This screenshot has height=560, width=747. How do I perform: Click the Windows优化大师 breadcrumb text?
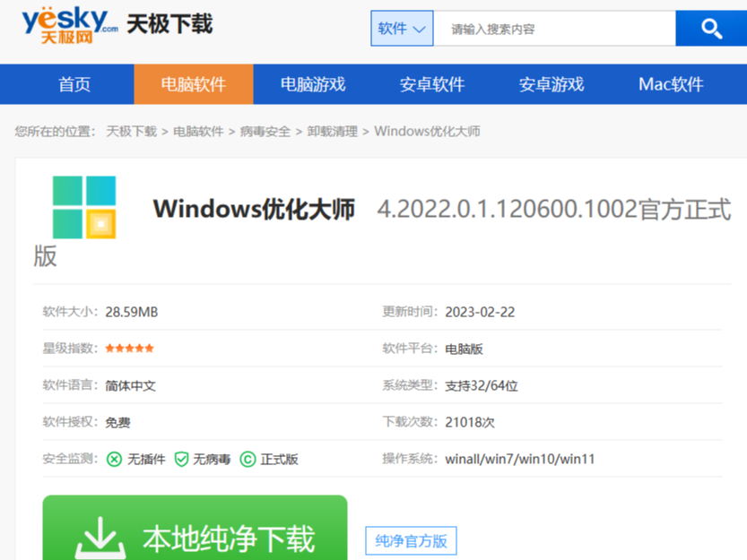click(x=428, y=132)
